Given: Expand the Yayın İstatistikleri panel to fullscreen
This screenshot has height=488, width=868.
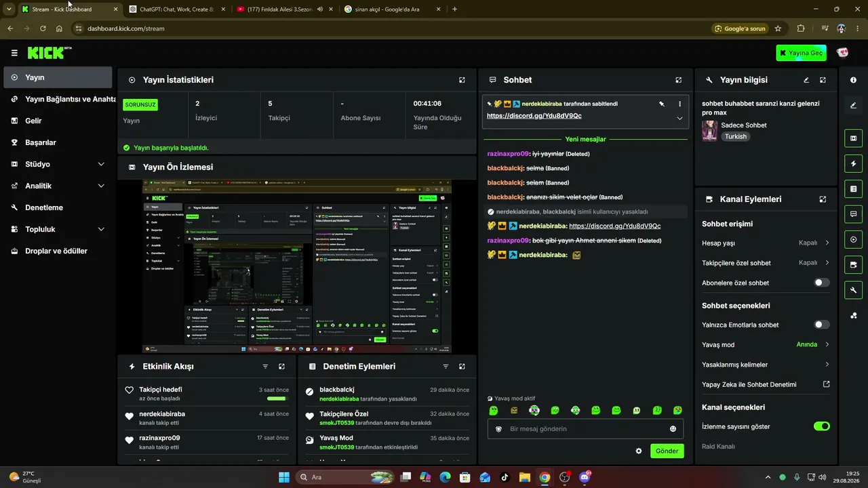Looking at the screenshot, I should point(462,80).
